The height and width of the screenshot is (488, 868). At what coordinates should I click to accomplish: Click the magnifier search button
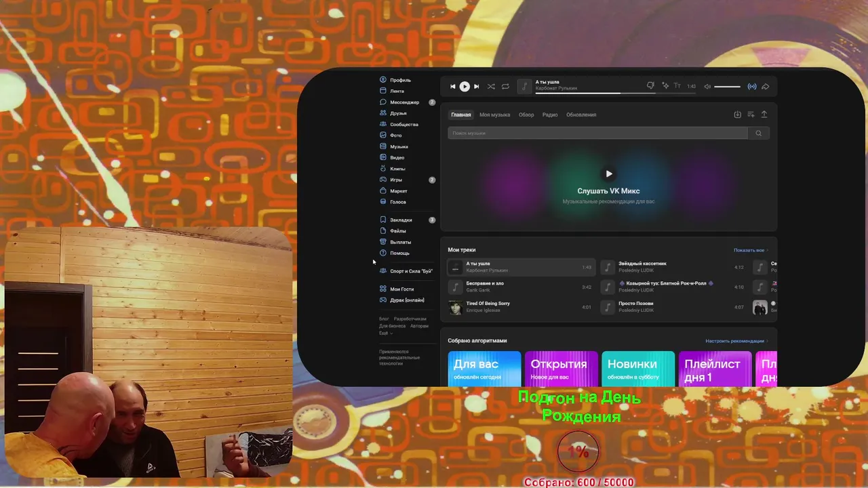(759, 133)
